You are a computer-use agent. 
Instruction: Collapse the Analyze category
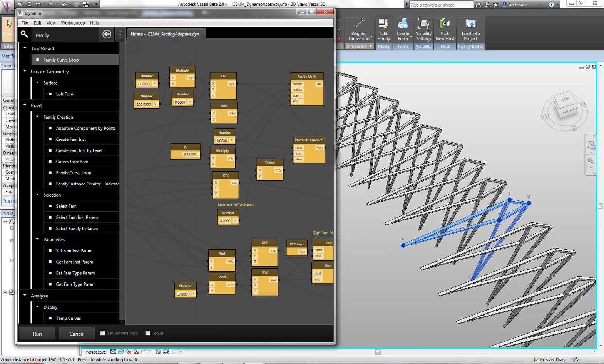tap(25, 296)
